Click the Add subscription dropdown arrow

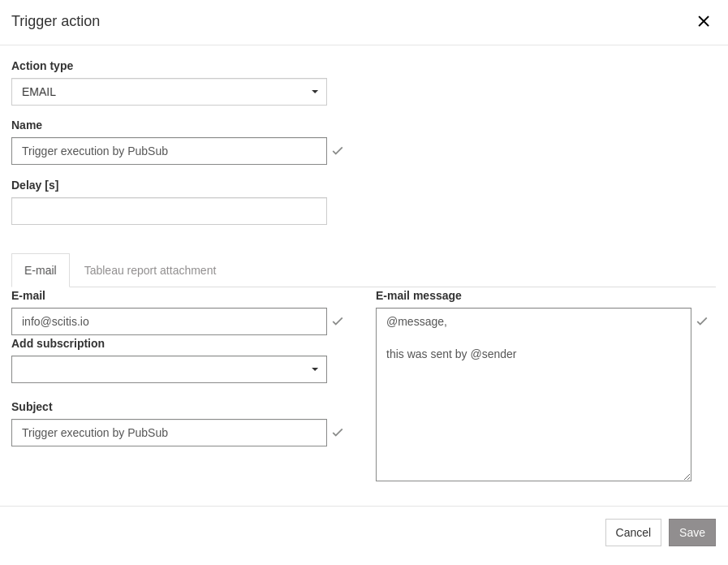tap(315, 369)
